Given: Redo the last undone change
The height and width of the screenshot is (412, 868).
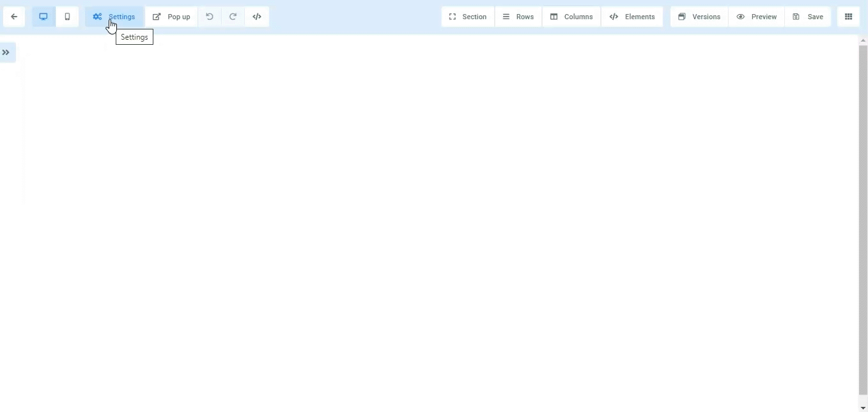Looking at the screenshot, I should point(233,17).
